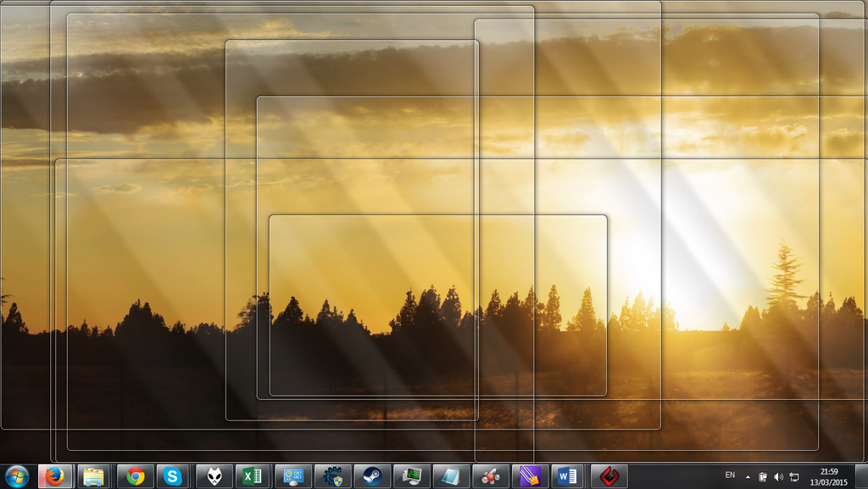The width and height of the screenshot is (868, 489).
Task: Open the Control Panel taskbar icon
Action: pyautogui.click(x=293, y=476)
